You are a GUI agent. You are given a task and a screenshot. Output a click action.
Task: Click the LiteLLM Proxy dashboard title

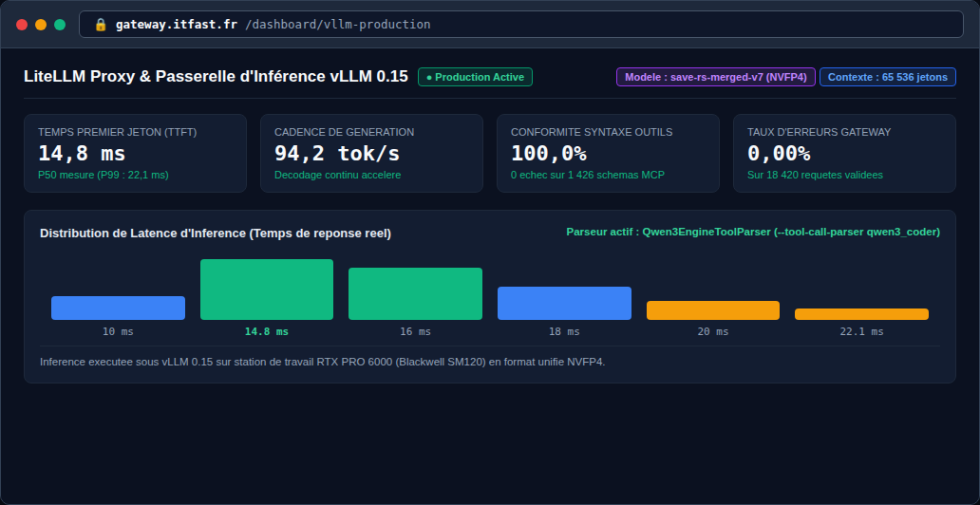pos(216,77)
